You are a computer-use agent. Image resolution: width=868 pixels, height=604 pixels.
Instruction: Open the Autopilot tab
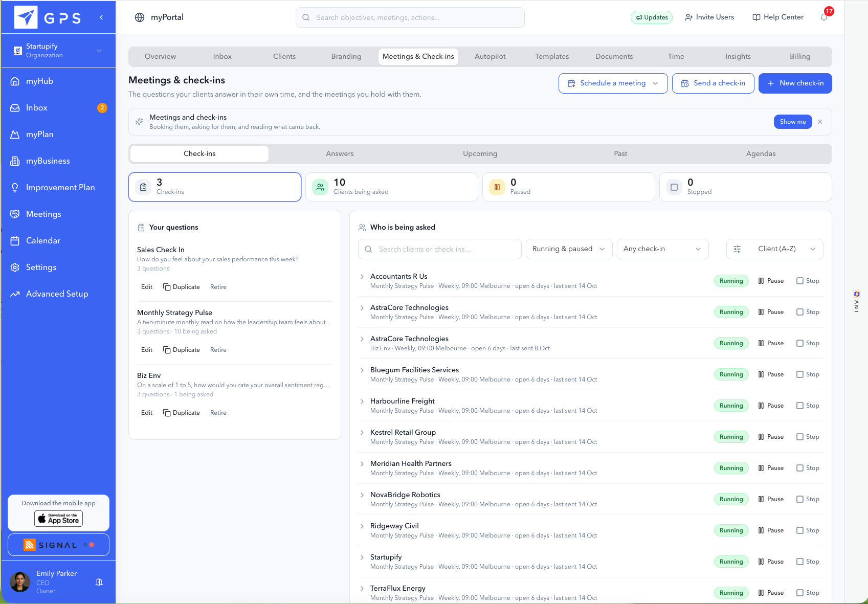490,57
